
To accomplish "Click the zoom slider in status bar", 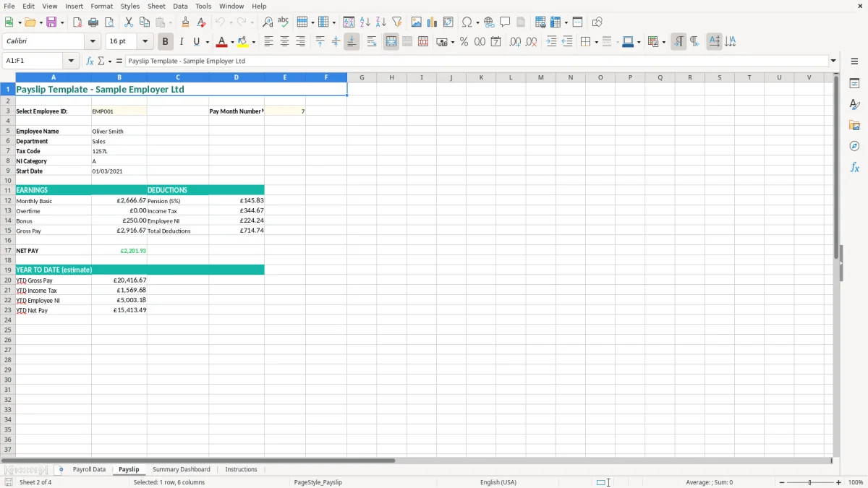I will pyautogui.click(x=809, y=482).
